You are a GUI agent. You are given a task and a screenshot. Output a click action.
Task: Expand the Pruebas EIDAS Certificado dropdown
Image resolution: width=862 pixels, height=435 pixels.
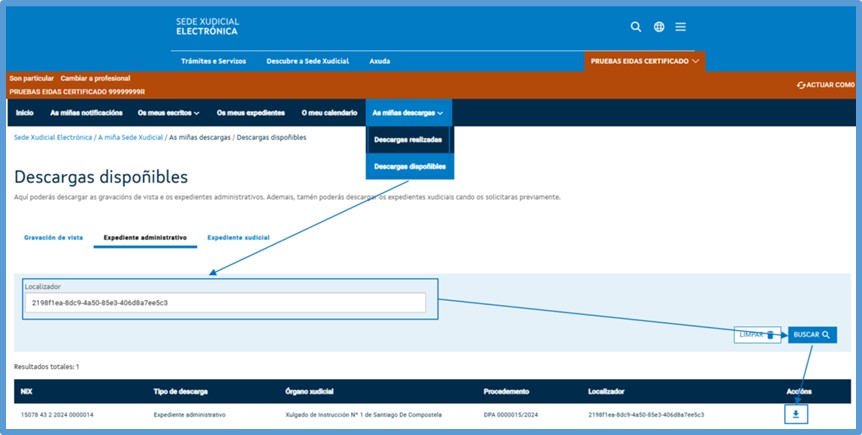[645, 61]
